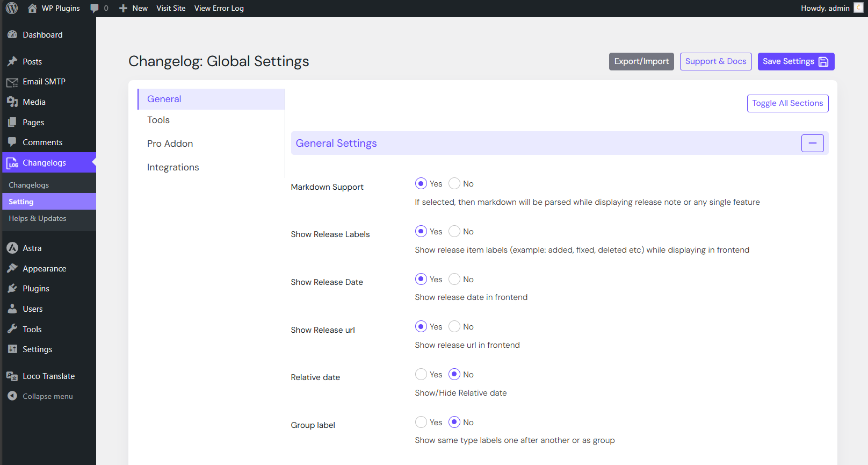The height and width of the screenshot is (465, 868).
Task: Click the Media icon in sidebar
Action: (x=12, y=102)
